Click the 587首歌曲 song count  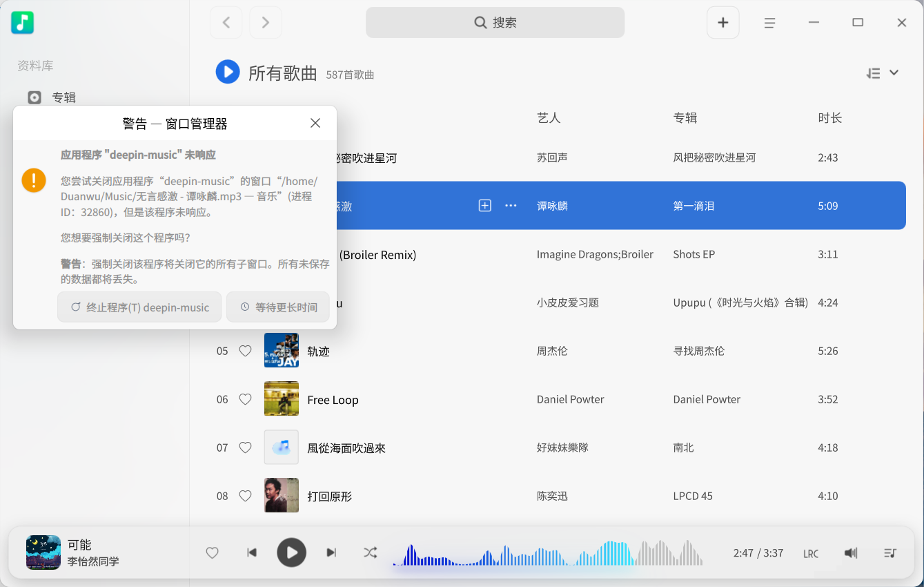pyautogui.click(x=350, y=75)
